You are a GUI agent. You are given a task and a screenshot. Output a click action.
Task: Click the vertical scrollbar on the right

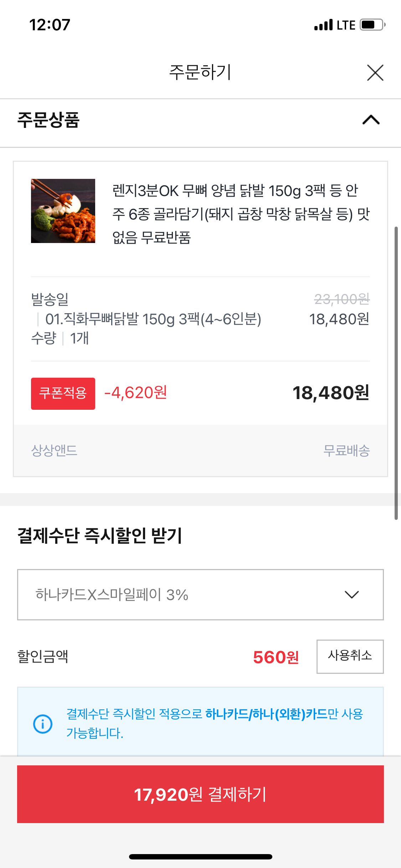coord(396,373)
